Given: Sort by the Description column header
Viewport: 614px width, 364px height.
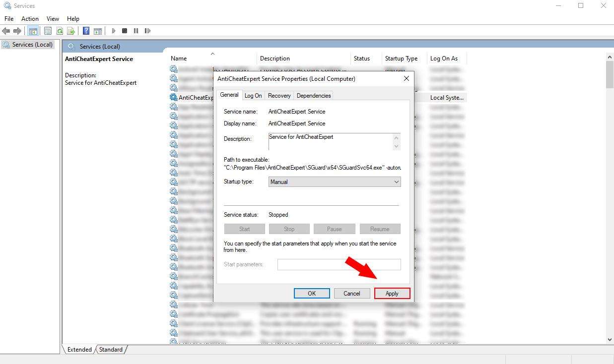Looking at the screenshot, I should coord(304,59).
